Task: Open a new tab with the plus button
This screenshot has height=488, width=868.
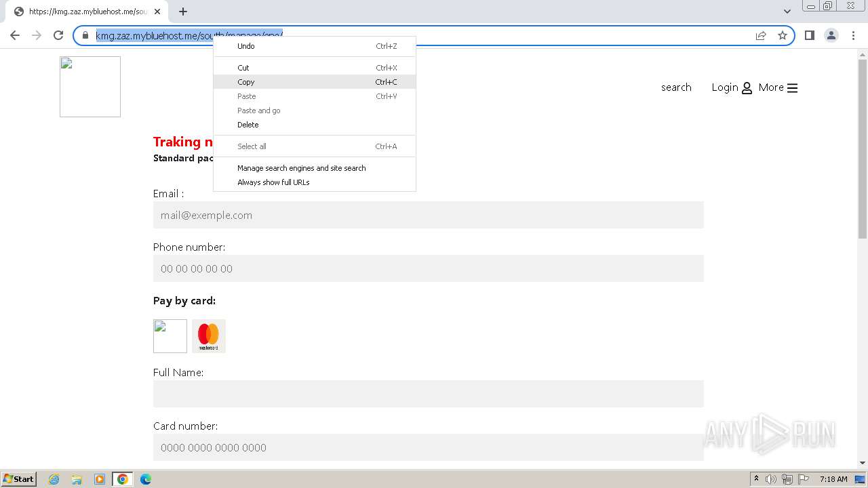Action: [x=183, y=12]
